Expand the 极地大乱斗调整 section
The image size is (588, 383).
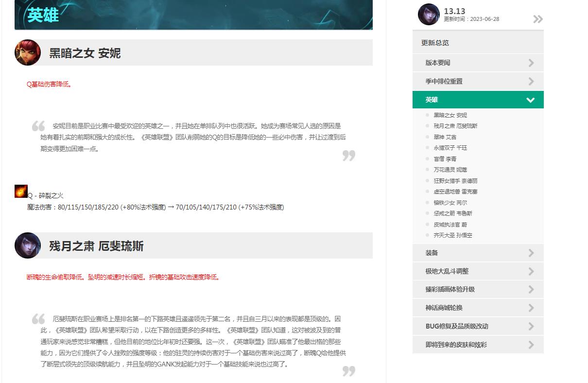[x=478, y=271]
